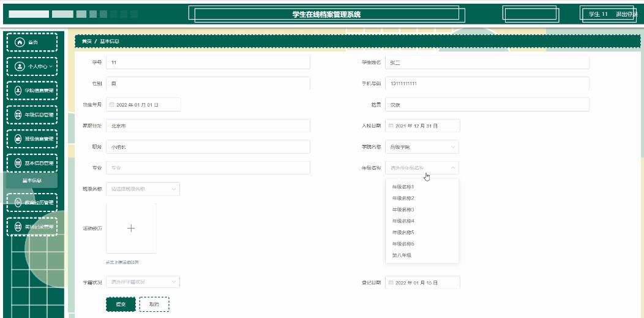
Task: Click the icon beside 学院信息管理
Action: point(18,91)
